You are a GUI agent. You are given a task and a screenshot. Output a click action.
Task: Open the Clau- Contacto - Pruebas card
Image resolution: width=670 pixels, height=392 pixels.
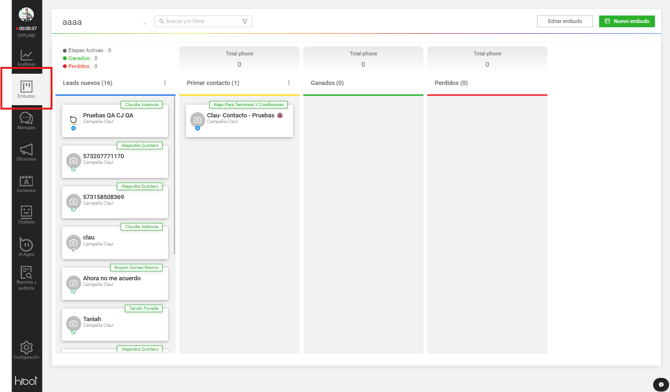[x=239, y=121]
